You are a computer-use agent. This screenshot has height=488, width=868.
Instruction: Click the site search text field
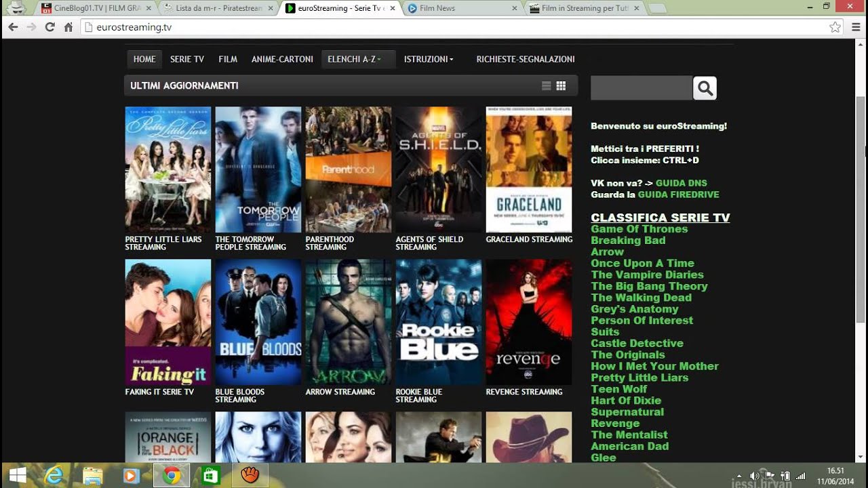coord(642,88)
